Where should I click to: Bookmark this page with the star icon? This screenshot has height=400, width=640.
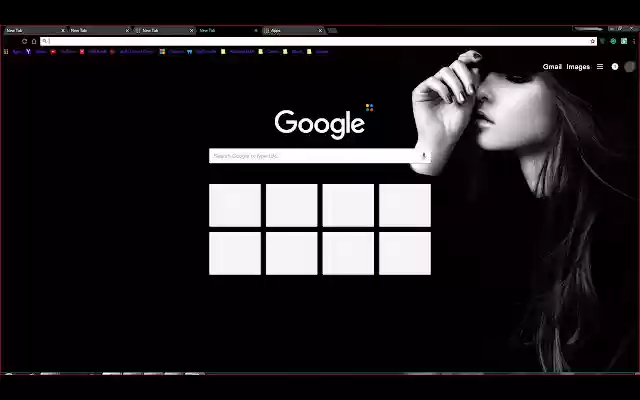(593, 41)
